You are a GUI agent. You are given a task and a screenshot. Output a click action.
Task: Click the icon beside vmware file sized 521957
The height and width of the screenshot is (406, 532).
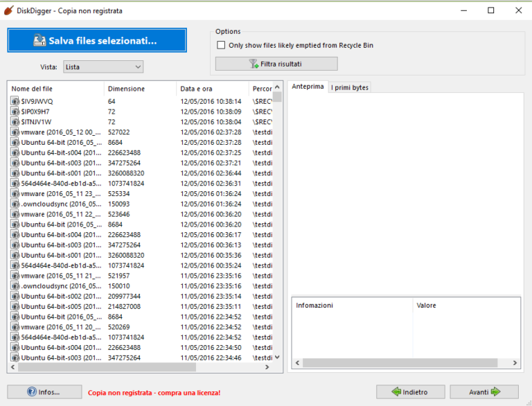click(x=15, y=276)
